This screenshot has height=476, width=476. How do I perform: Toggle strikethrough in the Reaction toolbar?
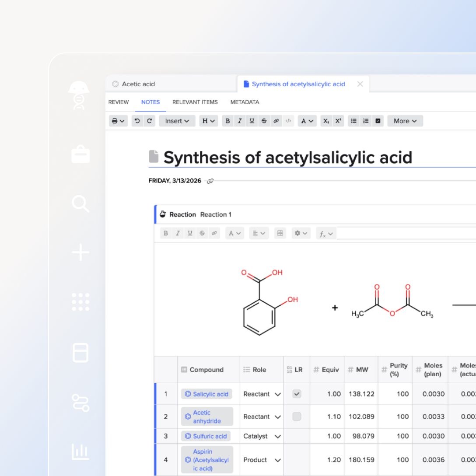click(202, 233)
